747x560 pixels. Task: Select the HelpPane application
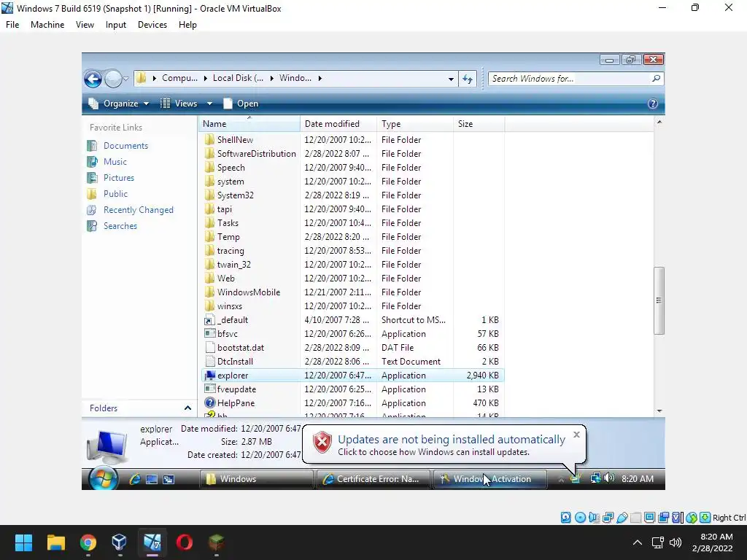click(236, 402)
